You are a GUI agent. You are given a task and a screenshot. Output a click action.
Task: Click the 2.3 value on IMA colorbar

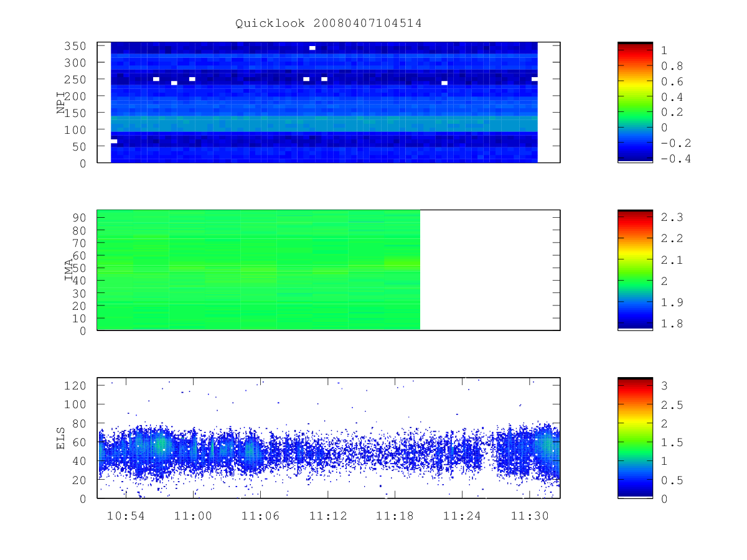click(671, 217)
